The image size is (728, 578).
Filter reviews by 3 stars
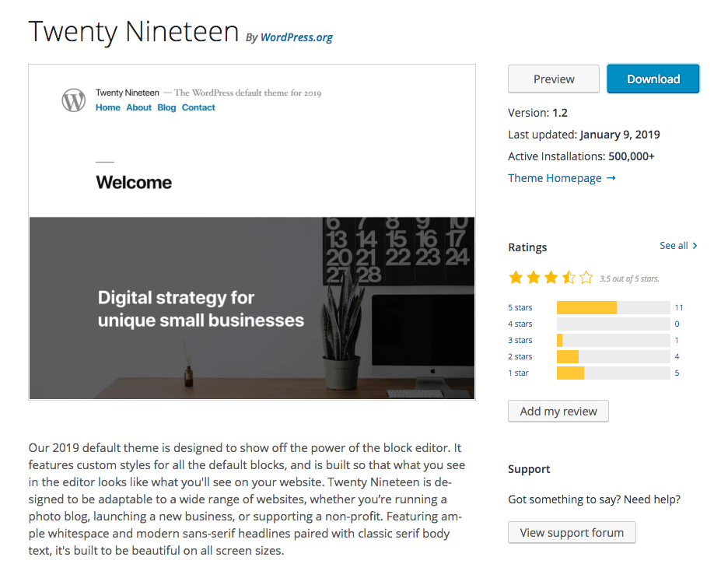coord(520,340)
